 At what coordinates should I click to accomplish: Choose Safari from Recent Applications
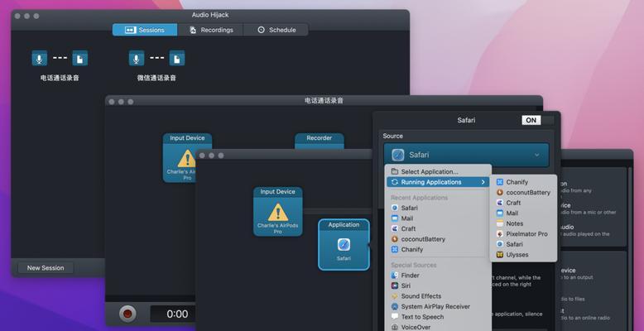(x=438, y=208)
